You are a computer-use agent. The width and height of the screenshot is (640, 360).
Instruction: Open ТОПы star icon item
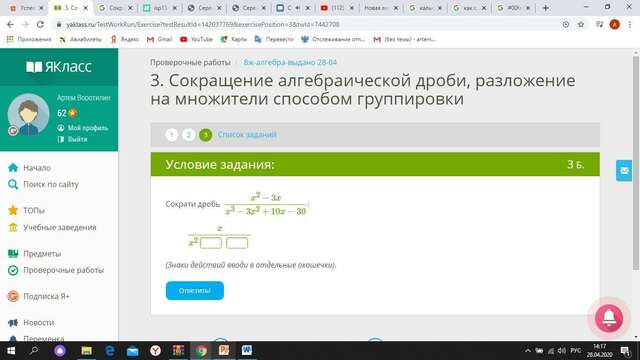[13, 210]
